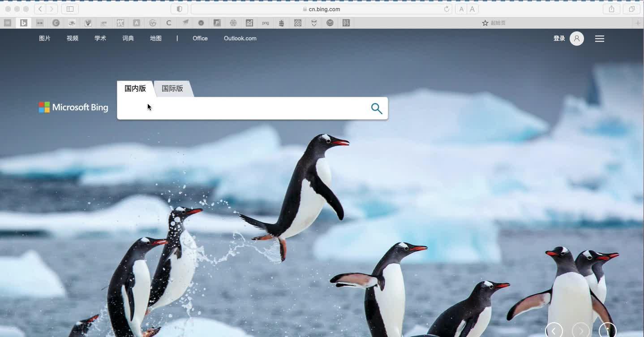Click the magnifying glass search icon
This screenshot has width=644, height=337.
(x=377, y=108)
